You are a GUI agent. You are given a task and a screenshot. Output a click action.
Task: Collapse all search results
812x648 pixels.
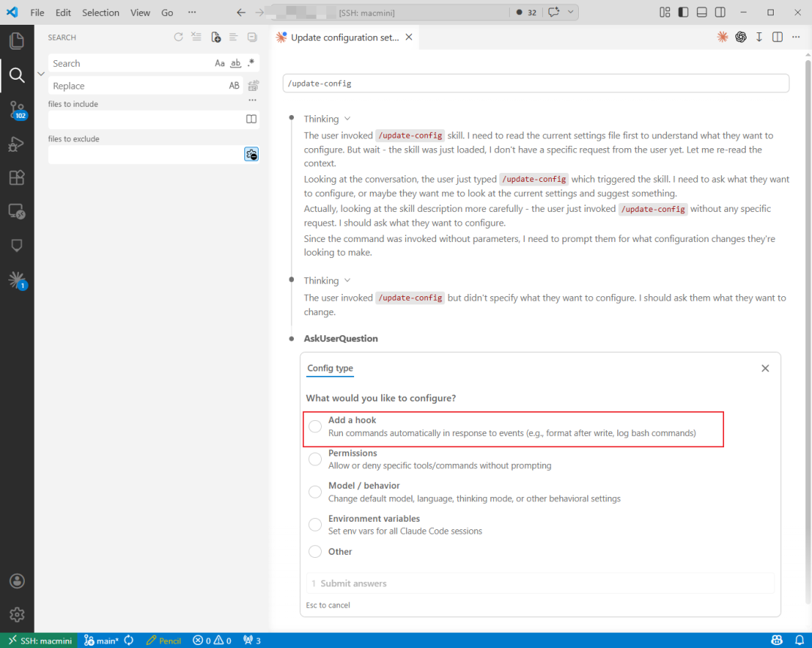pos(252,38)
